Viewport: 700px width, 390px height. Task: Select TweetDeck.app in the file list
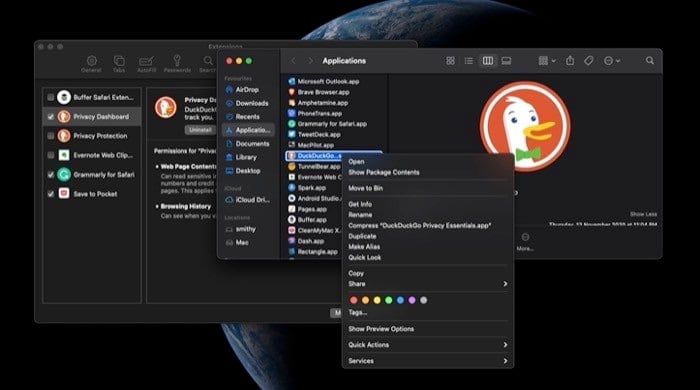pos(334,134)
